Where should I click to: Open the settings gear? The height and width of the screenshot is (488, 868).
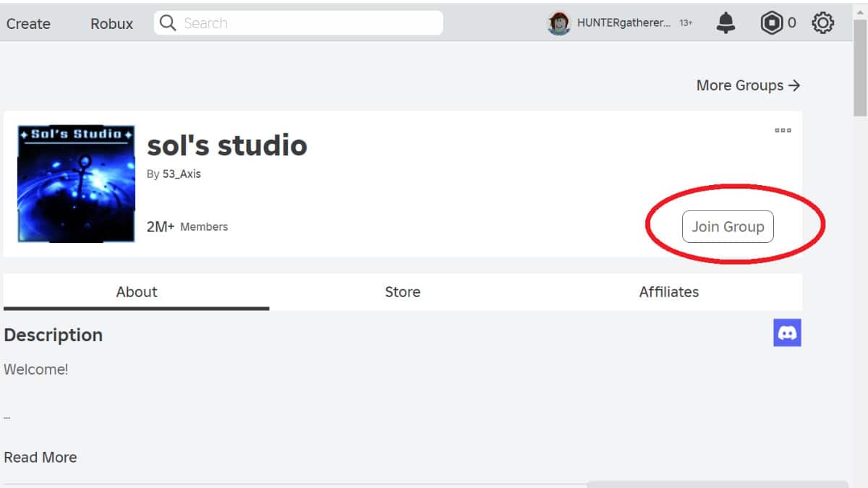[822, 22]
